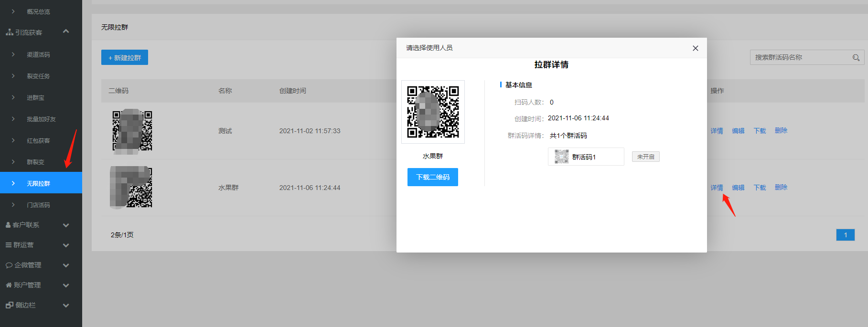The height and width of the screenshot is (327, 868).
Task: Click 下载 for the 测试 row
Action: point(760,131)
